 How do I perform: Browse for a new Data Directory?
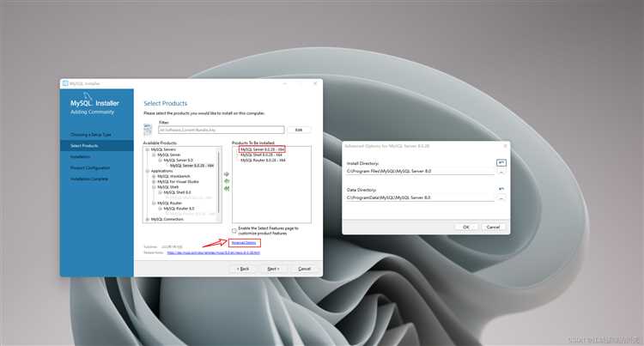(501, 198)
